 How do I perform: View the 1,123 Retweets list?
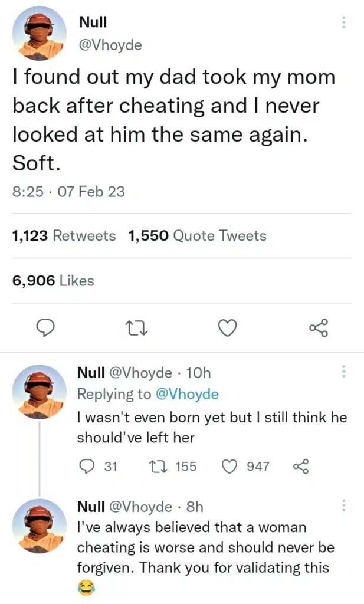point(64,236)
